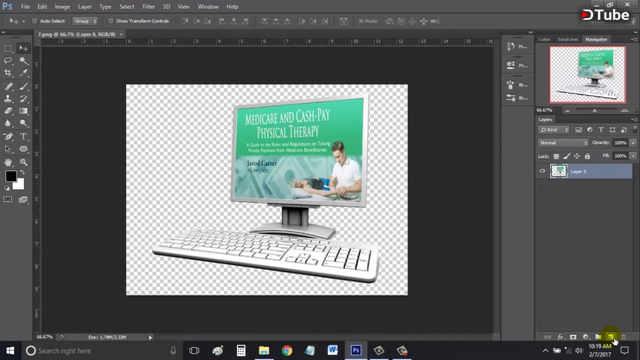Toggle lock image pixels
The height and width of the screenshot is (360, 640).
[567, 156]
